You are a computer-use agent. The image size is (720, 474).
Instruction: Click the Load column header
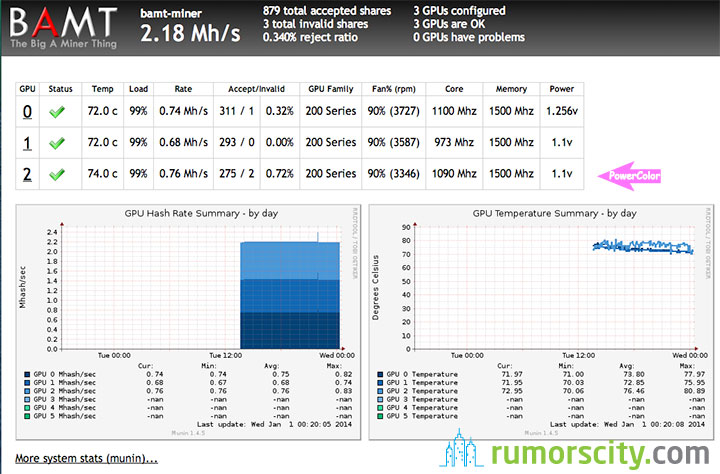click(x=138, y=89)
